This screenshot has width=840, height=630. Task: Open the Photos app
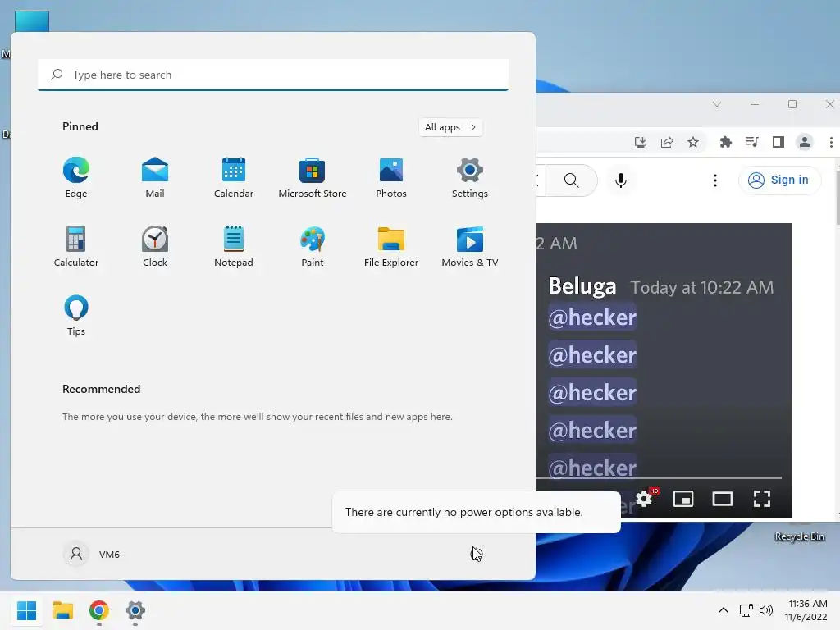(x=391, y=178)
